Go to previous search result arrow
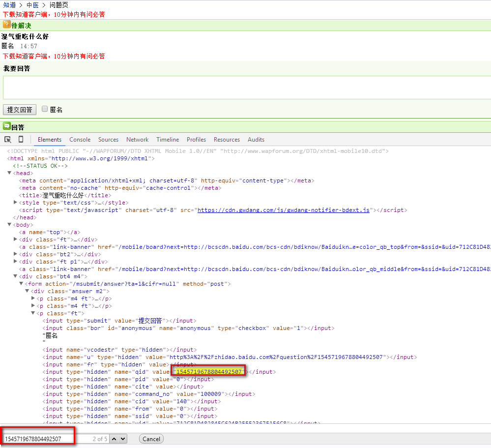The width and height of the screenshot is (491, 448). coord(114,439)
